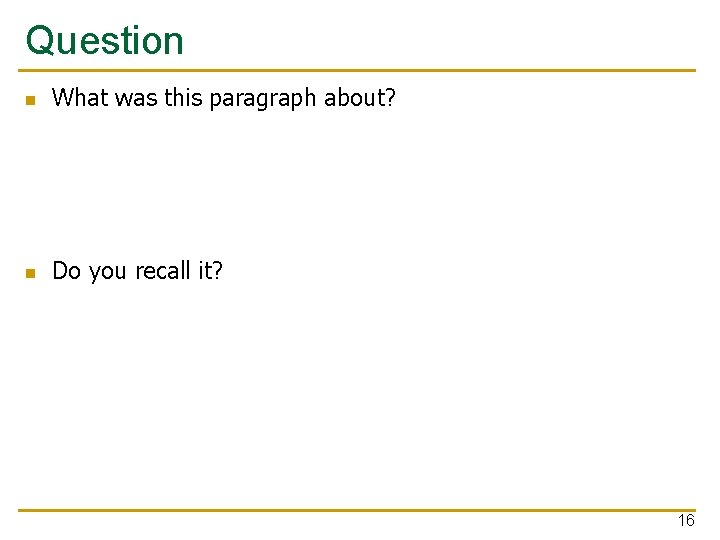Click empty space between the two bullets
This screenshot has width=720, height=540.
[x=357, y=184]
